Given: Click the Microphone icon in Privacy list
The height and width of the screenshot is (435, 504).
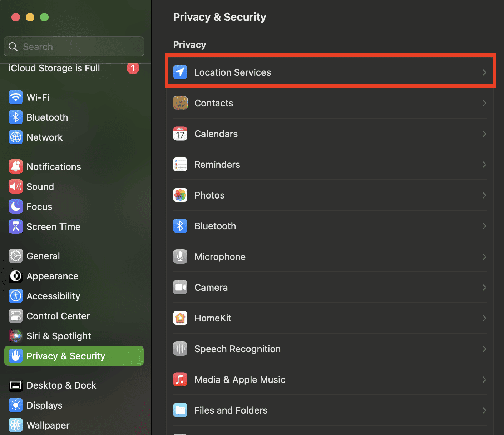Looking at the screenshot, I should point(180,257).
